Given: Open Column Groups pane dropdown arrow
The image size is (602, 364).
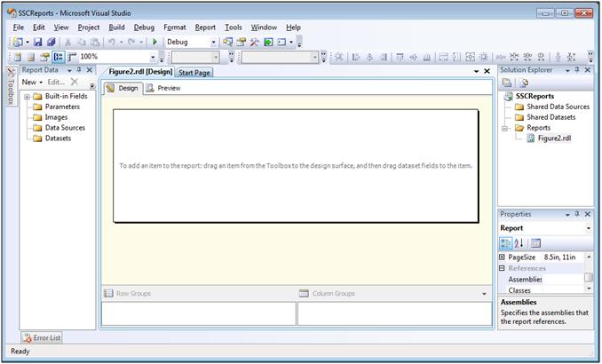Looking at the screenshot, I should click(484, 294).
